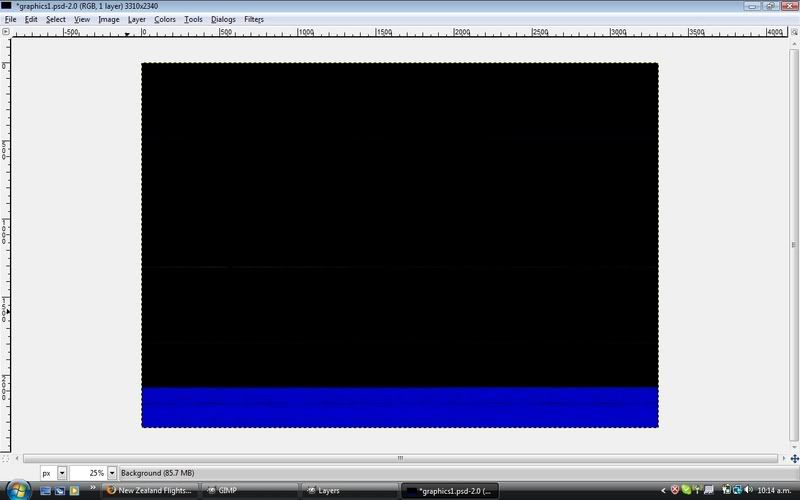This screenshot has width=800, height=500.
Task: Click the image menu arrow at ruler corner
Action: coord(6,32)
